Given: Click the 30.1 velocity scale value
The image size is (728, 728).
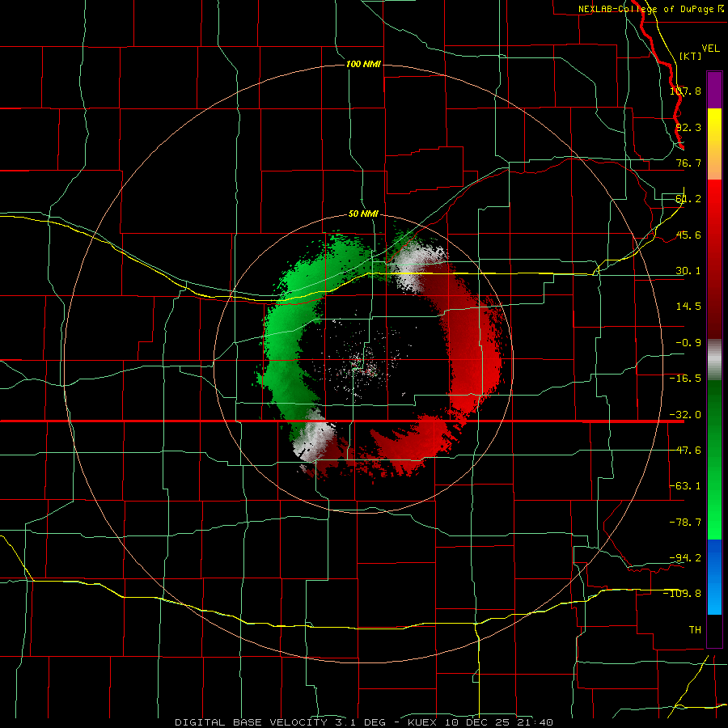Looking at the screenshot, I should [x=688, y=271].
